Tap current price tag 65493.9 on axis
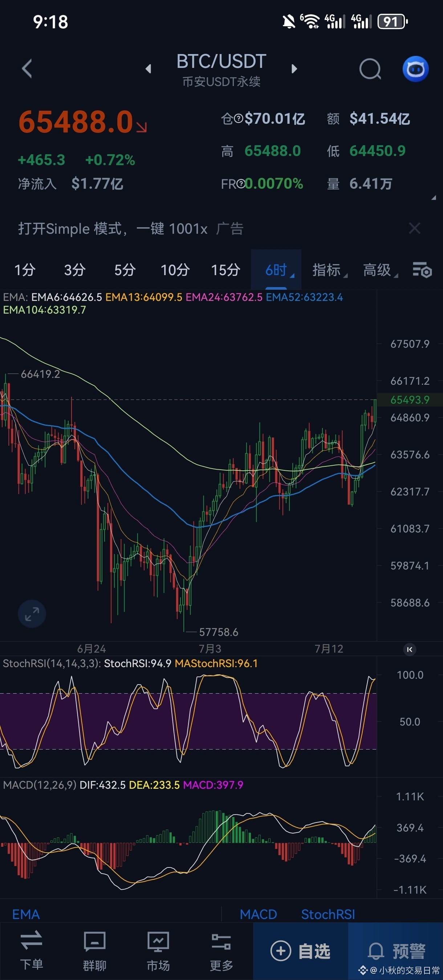This screenshot has width=443, height=980. click(x=410, y=400)
